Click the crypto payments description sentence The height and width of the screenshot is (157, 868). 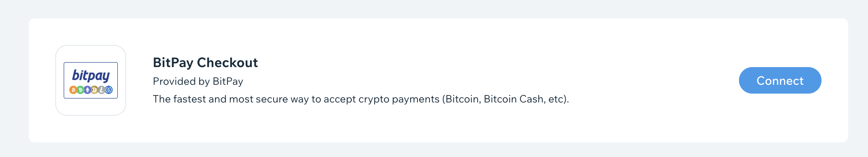[361, 99]
